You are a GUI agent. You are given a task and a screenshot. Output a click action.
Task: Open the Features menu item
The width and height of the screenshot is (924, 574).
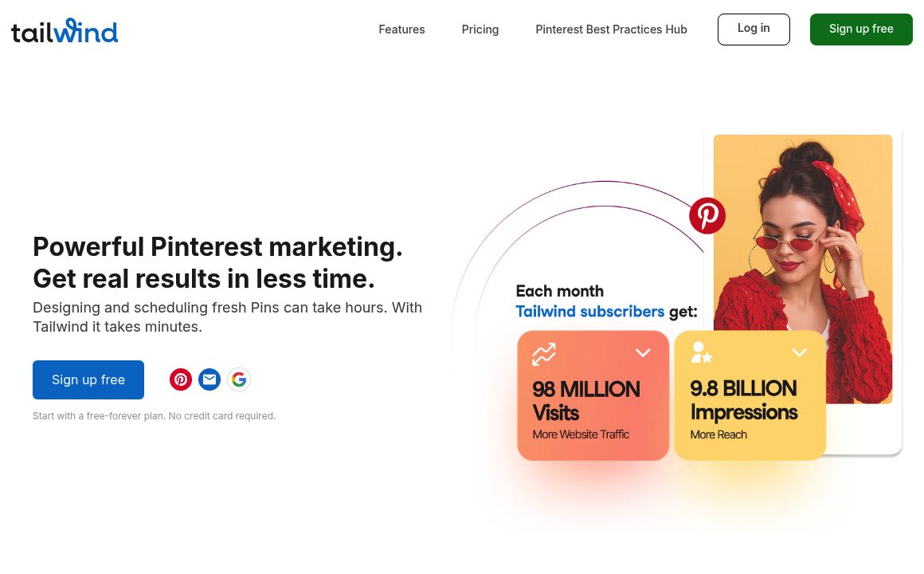click(x=401, y=29)
